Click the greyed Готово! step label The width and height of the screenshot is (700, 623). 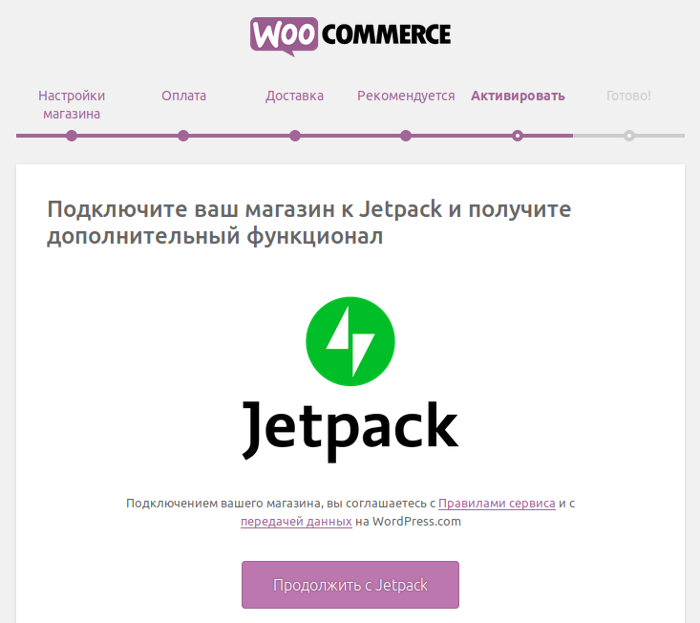(x=629, y=96)
